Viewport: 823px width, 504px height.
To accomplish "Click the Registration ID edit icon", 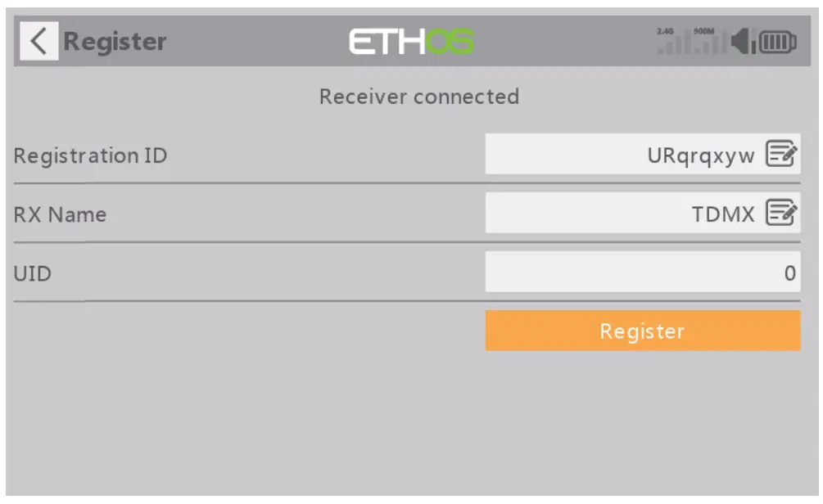I will (780, 155).
